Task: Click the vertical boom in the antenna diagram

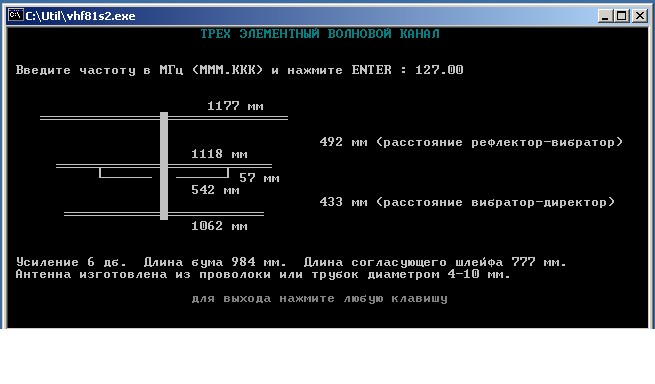Action: coord(164,165)
